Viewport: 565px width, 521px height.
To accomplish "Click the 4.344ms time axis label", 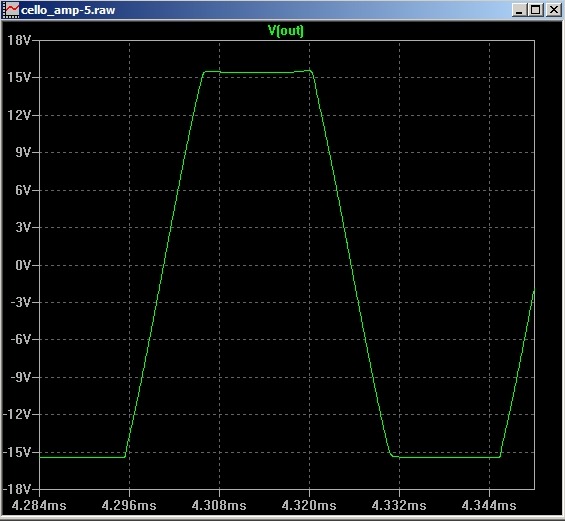I will (489, 505).
